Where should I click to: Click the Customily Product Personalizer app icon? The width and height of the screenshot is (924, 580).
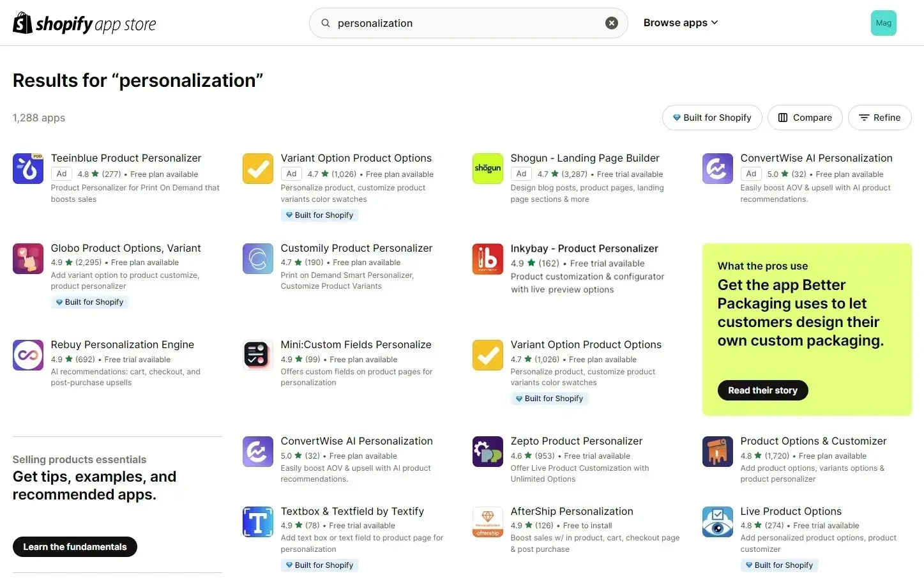pos(257,258)
